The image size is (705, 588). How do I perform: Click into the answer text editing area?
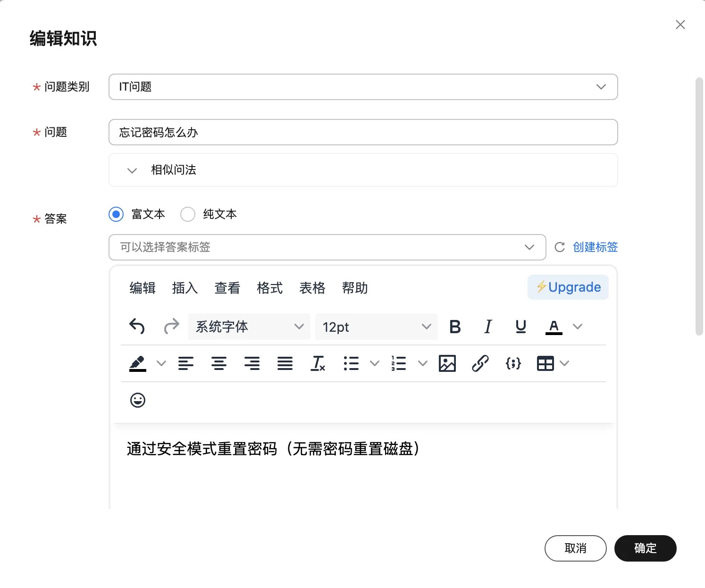(x=363, y=467)
